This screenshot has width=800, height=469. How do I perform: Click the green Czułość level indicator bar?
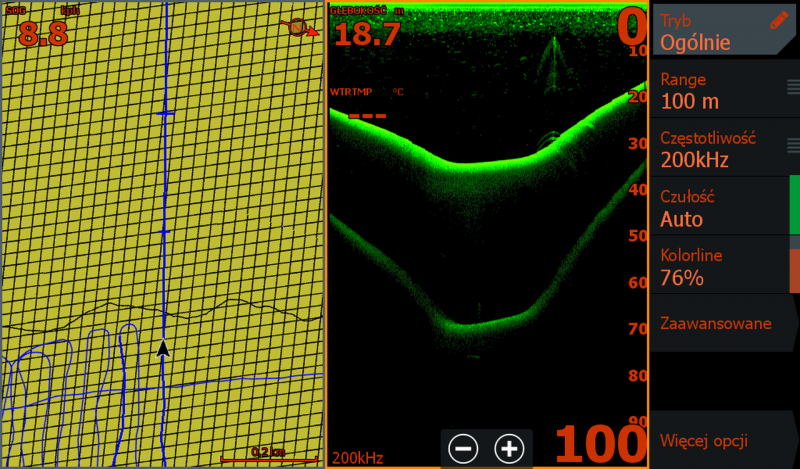click(x=794, y=206)
